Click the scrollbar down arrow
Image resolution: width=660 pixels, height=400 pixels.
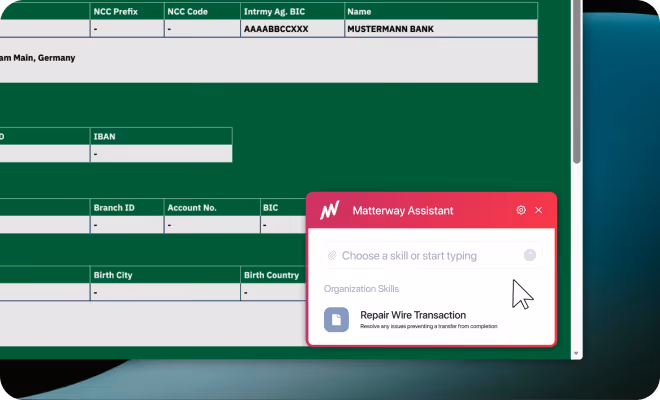point(576,354)
